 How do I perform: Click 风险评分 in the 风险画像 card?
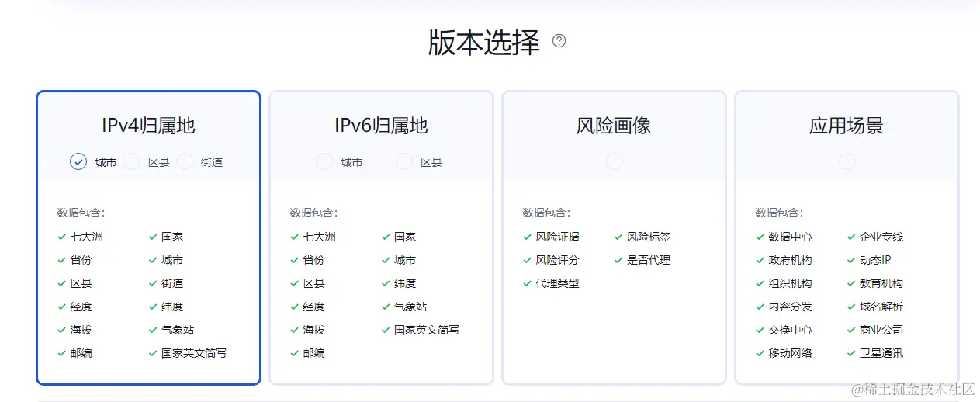[x=557, y=260]
